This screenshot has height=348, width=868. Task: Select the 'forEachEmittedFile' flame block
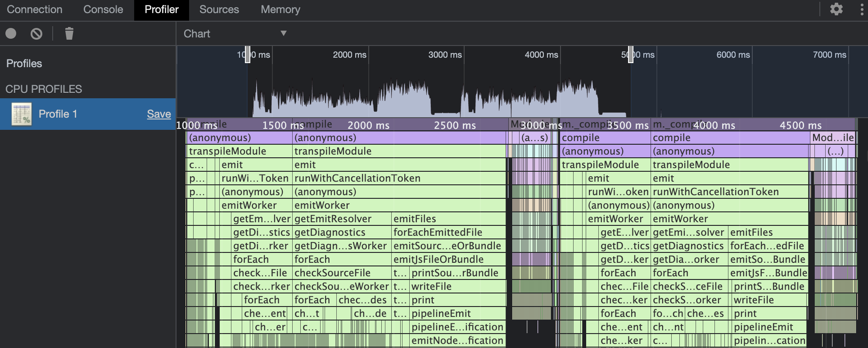tap(449, 233)
